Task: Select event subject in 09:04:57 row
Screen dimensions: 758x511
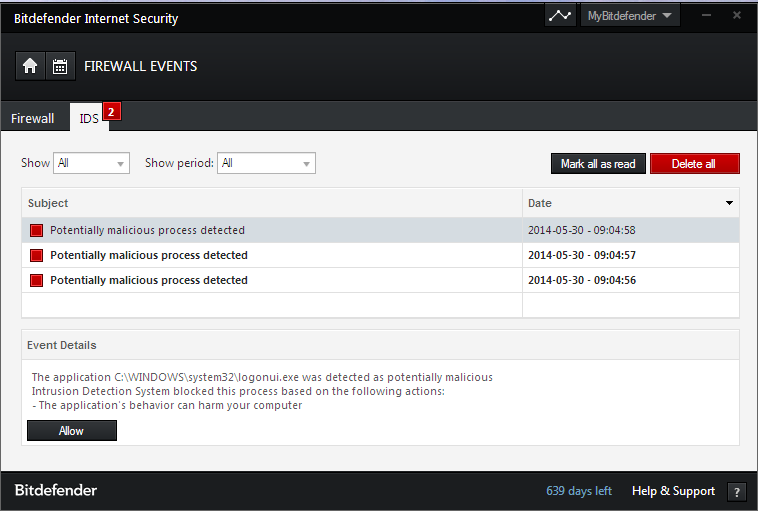Action: [x=148, y=255]
